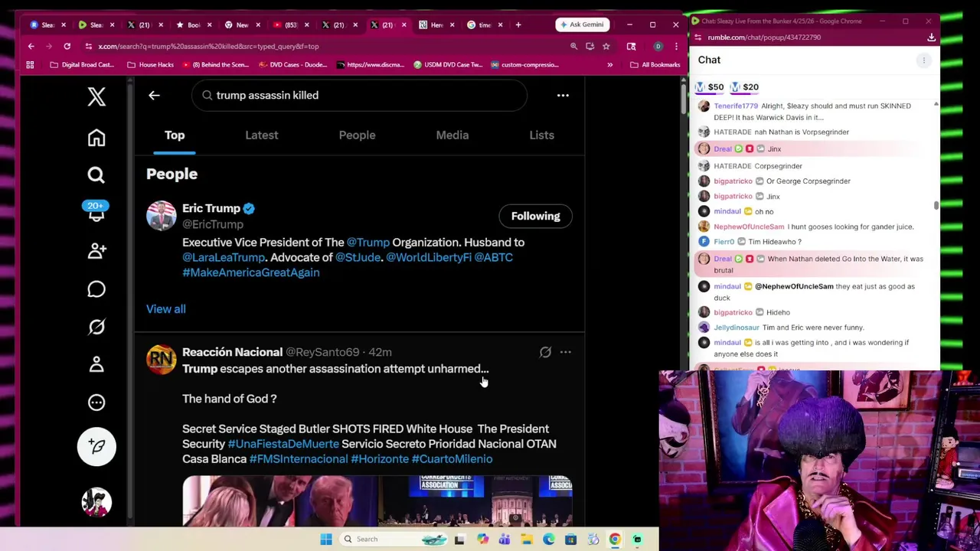Open Chrome three-dot menu
This screenshot has width=980, height=551.
tap(676, 46)
